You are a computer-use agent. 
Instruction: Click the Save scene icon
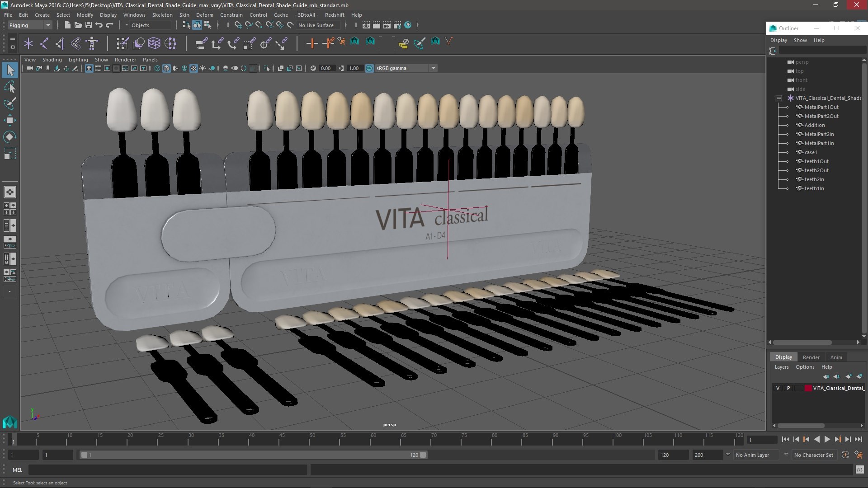(89, 25)
